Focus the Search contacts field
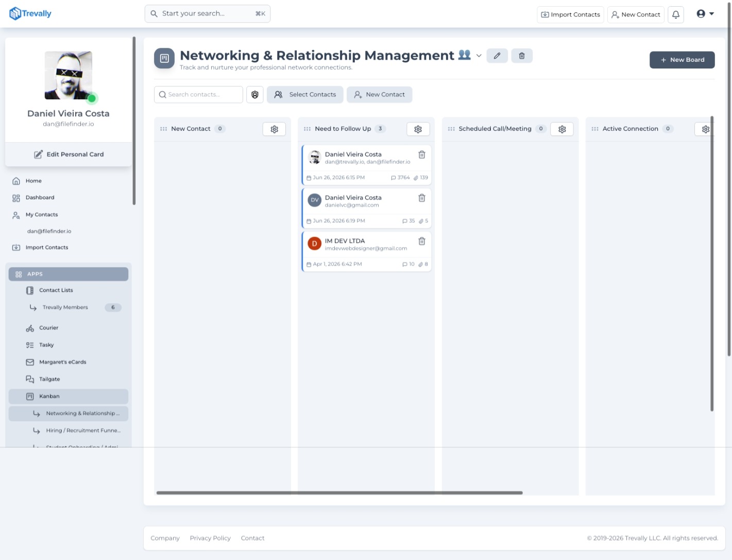Image resolution: width=732 pixels, height=560 pixels. coord(198,95)
